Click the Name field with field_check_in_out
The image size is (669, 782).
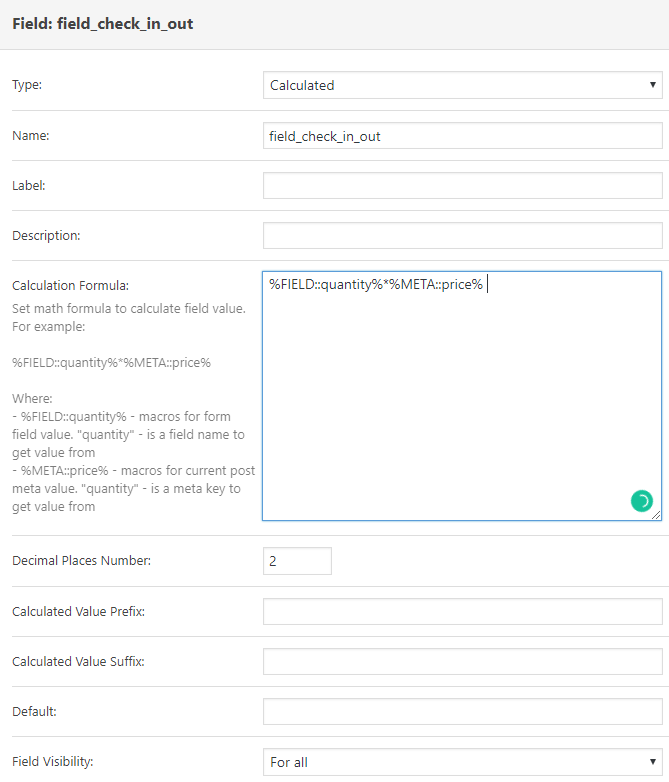pos(462,136)
